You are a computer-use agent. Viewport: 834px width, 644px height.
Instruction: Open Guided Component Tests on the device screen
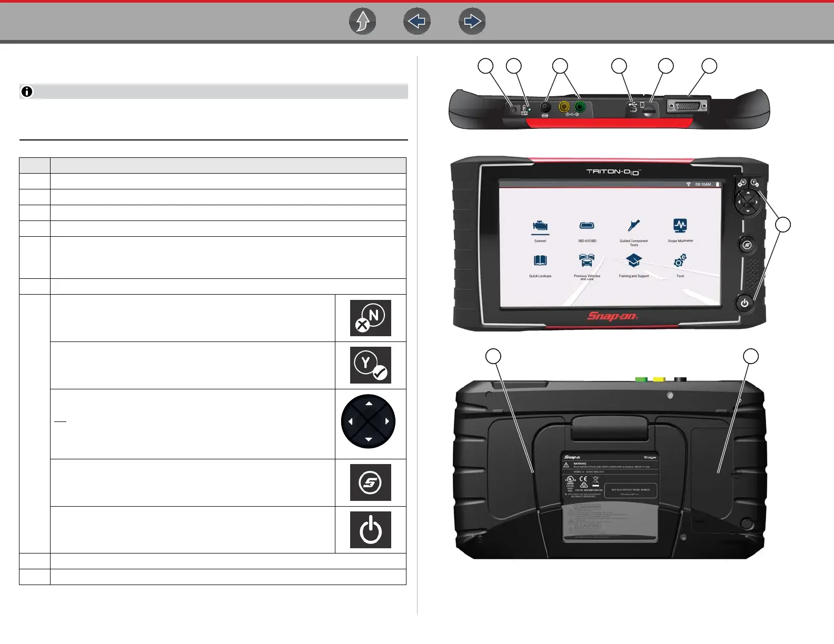(x=634, y=233)
